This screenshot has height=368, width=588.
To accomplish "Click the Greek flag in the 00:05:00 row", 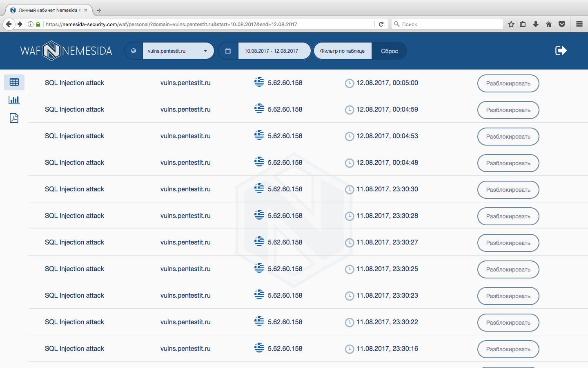I will pos(259,82).
